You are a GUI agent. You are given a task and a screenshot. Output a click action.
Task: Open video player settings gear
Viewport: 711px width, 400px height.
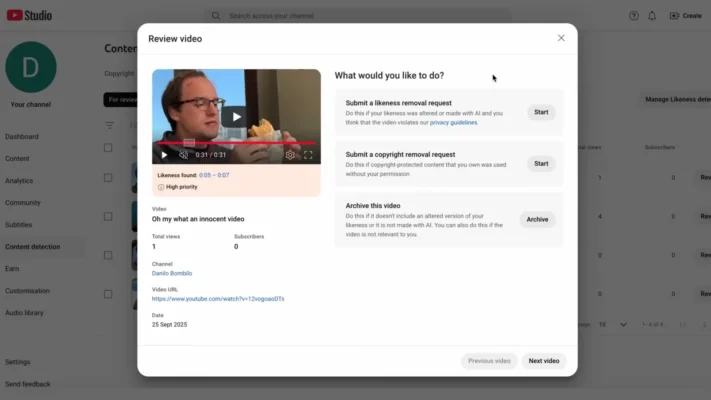click(x=290, y=155)
